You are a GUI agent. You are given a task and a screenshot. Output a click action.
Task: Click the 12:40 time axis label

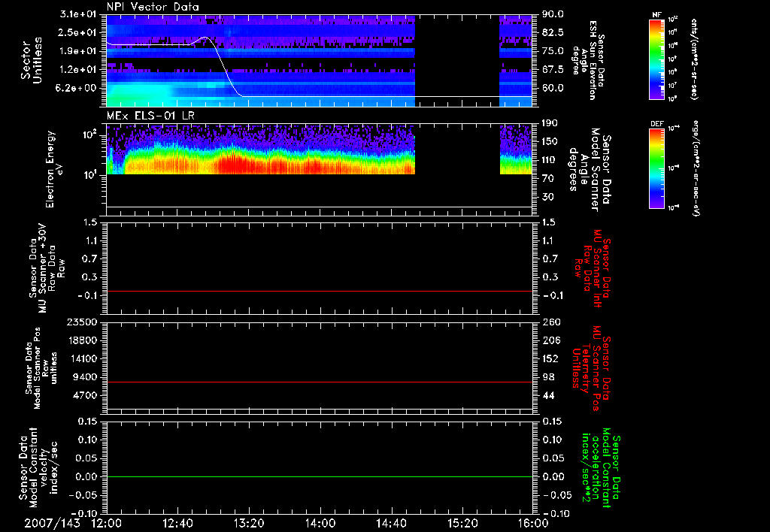click(177, 523)
